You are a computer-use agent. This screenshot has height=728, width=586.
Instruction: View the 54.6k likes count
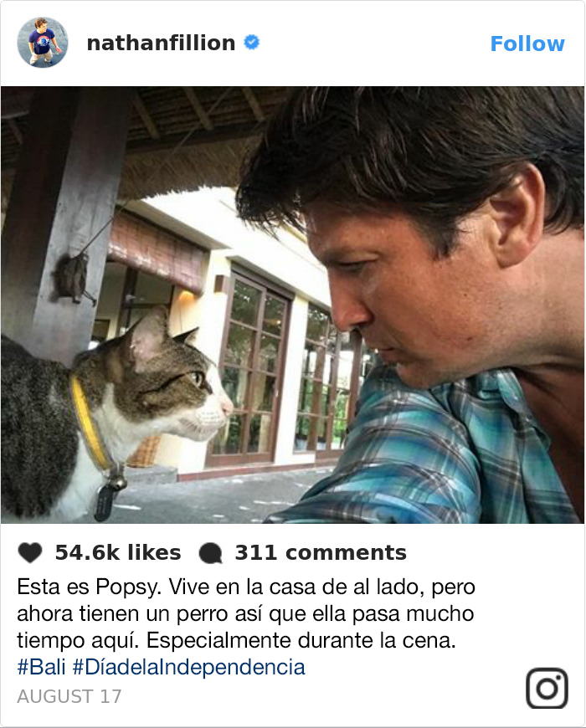click(118, 552)
